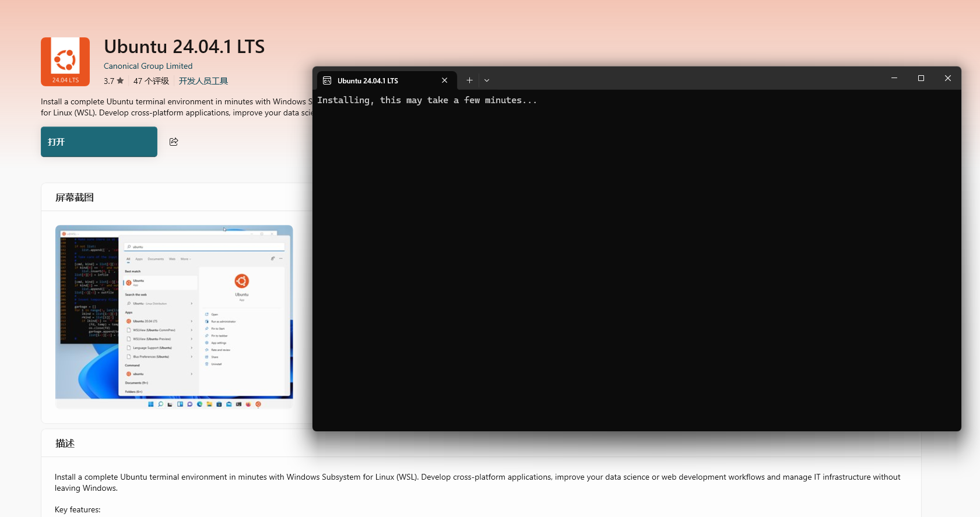Image resolution: width=980 pixels, height=517 pixels.
Task: Close the terminal window
Action: click(x=948, y=78)
